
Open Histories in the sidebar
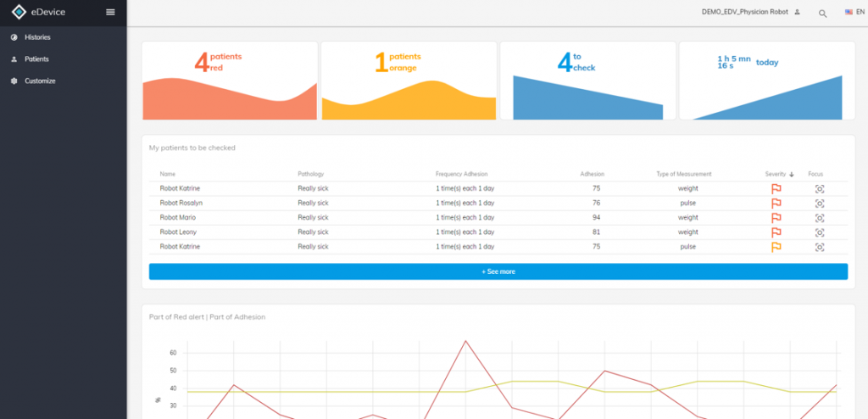click(37, 38)
